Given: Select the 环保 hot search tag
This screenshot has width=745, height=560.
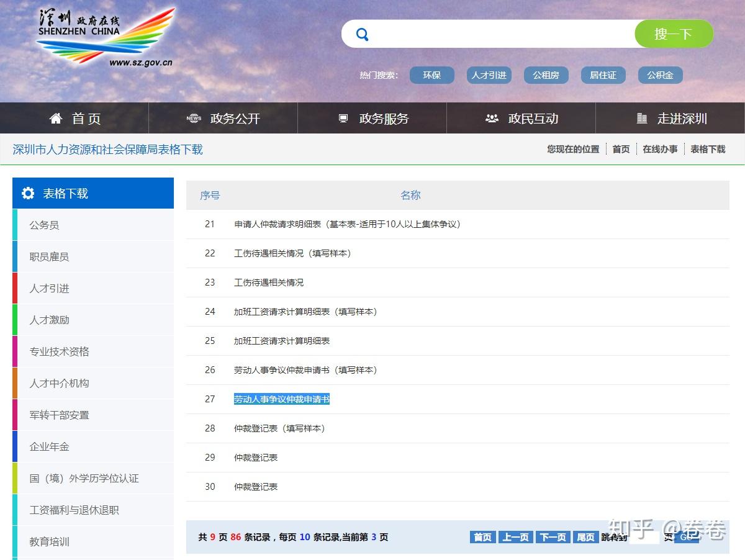Looking at the screenshot, I should 432,75.
